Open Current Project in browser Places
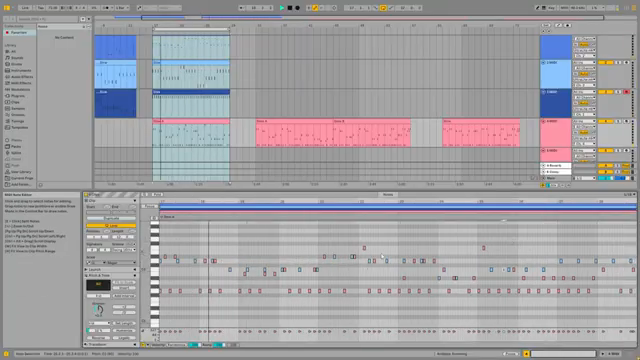Image resolution: width=640 pixels, height=360 pixels. click(x=22, y=178)
